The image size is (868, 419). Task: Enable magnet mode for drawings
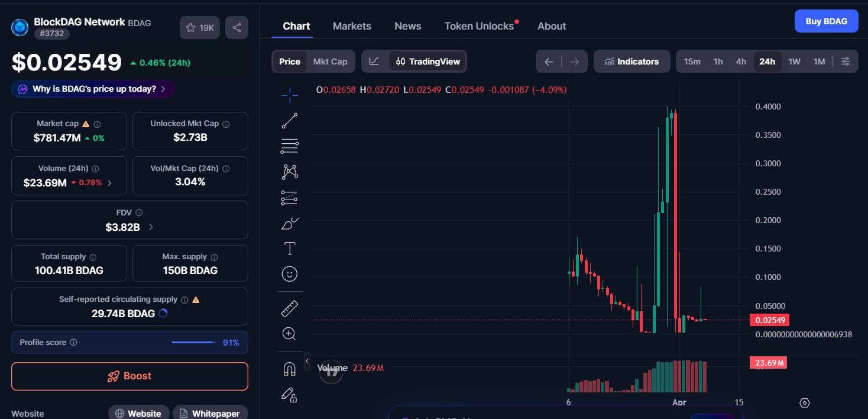pos(289,368)
